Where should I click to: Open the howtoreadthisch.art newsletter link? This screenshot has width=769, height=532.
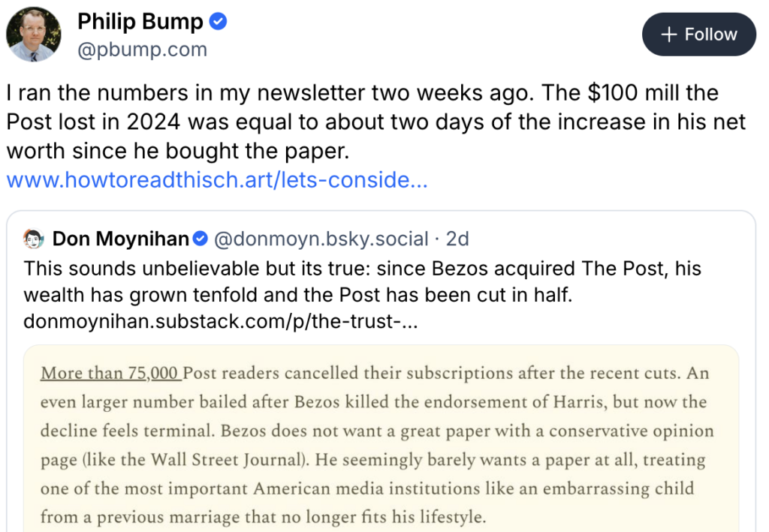pyautogui.click(x=217, y=181)
